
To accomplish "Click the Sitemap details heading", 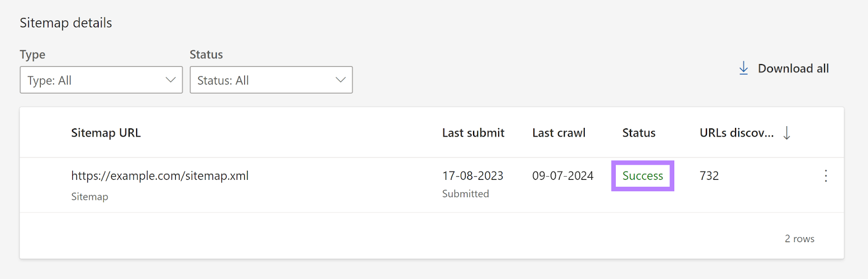I will [x=66, y=23].
